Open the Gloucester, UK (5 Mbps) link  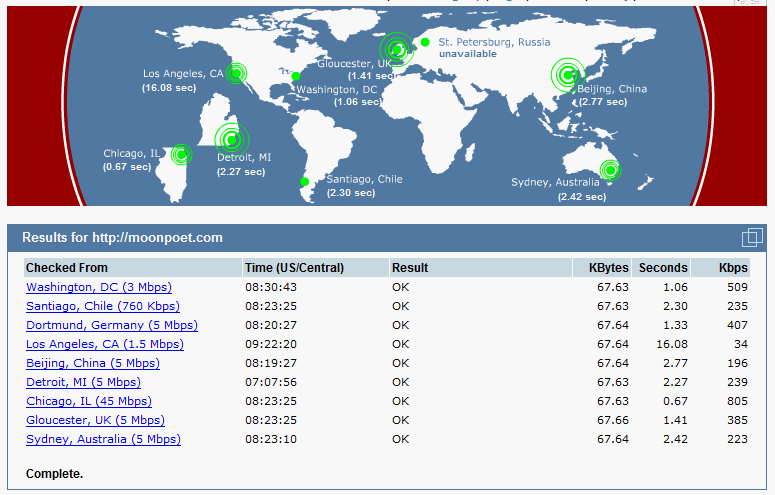point(95,420)
